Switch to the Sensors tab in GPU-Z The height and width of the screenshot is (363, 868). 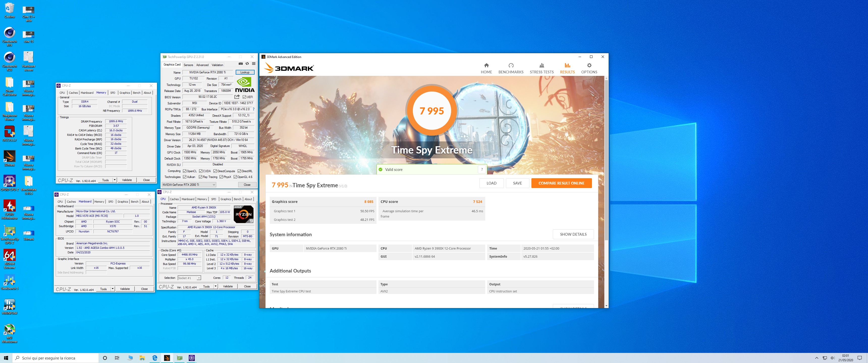tap(188, 65)
